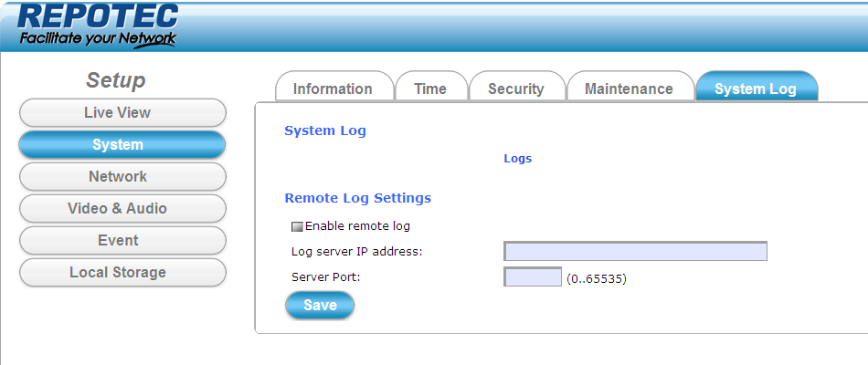The width and height of the screenshot is (868, 365).
Task: Select the System menu button
Action: coord(122,145)
